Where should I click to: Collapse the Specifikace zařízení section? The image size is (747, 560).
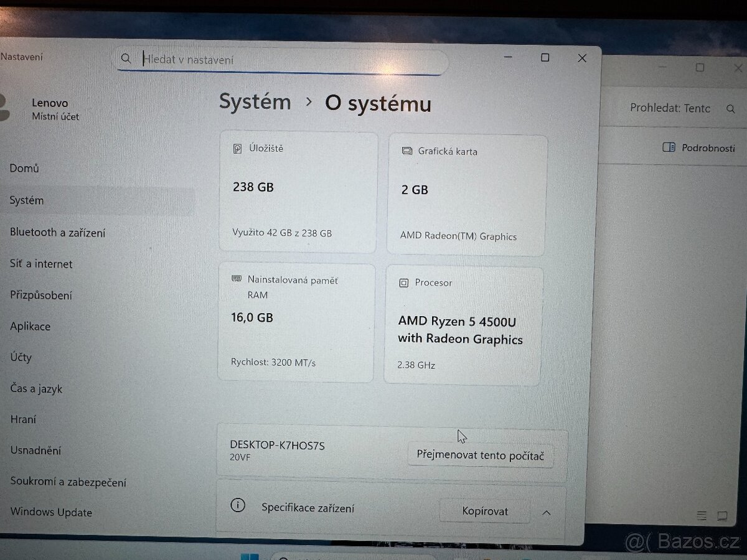(546, 512)
